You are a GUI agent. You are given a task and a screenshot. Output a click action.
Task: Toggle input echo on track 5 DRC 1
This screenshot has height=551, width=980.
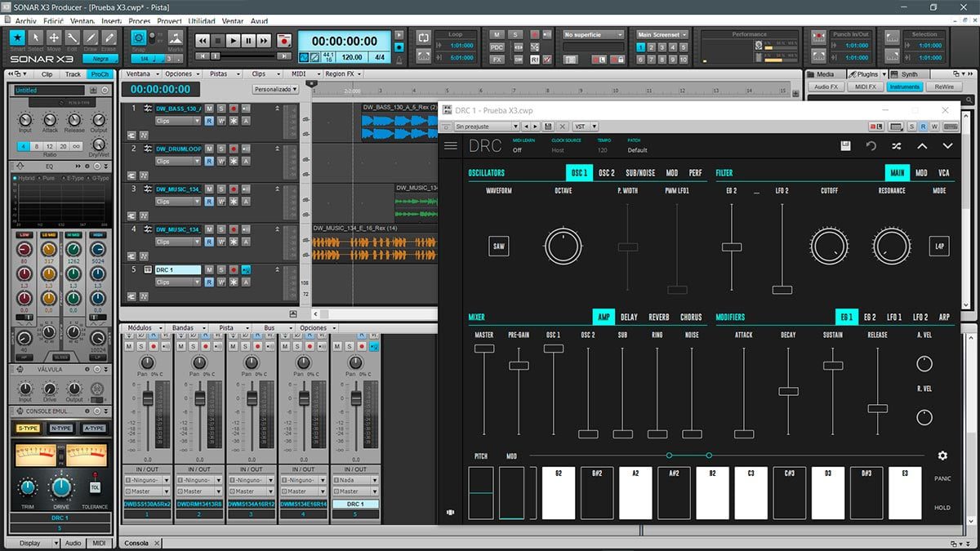click(x=246, y=269)
